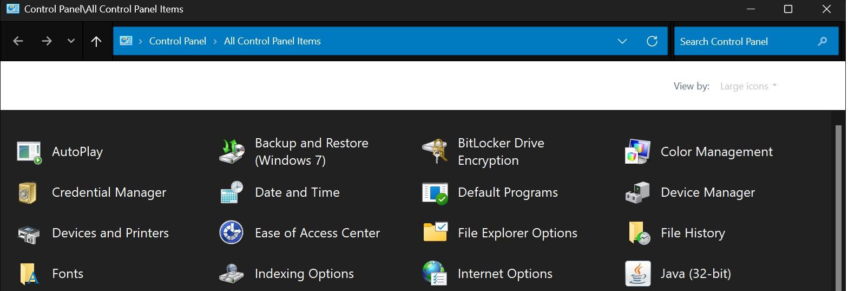Click the Search Control Panel field
The image size is (868, 291).
tap(756, 41)
